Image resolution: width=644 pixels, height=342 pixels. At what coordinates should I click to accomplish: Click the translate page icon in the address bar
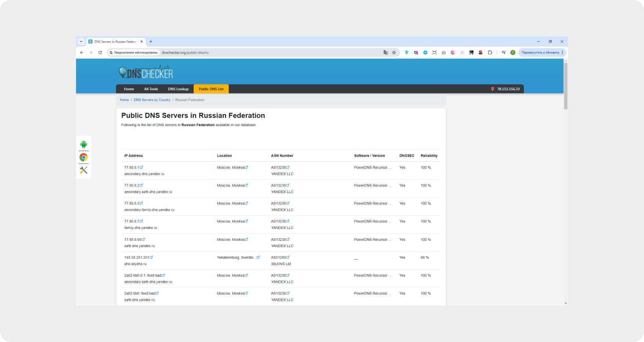(x=385, y=53)
